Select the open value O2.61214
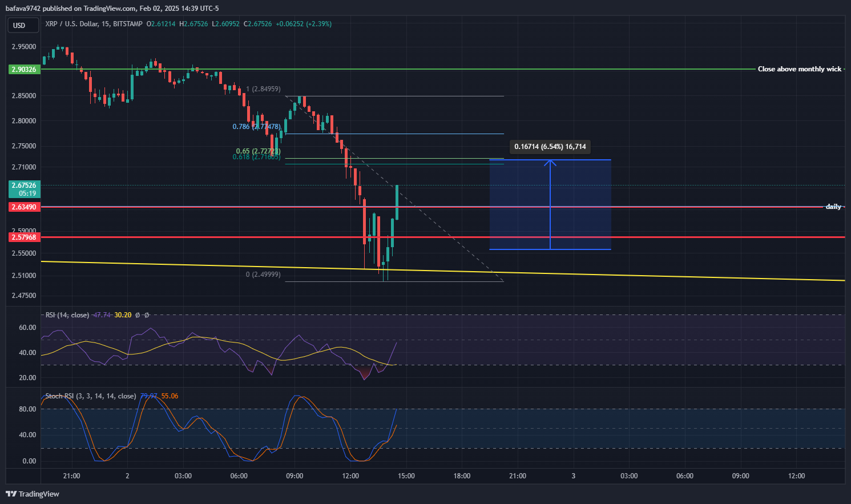851x504 pixels. tap(161, 24)
